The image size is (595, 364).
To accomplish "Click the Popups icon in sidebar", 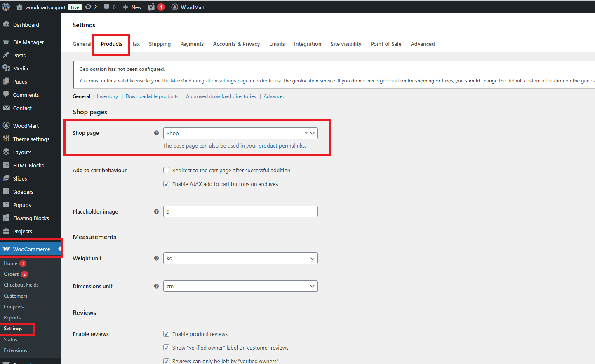I will pyautogui.click(x=6, y=205).
